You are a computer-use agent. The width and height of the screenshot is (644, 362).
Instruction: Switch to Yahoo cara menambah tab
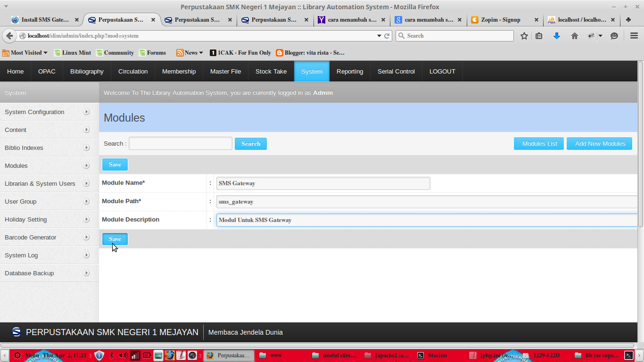click(x=351, y=20)
